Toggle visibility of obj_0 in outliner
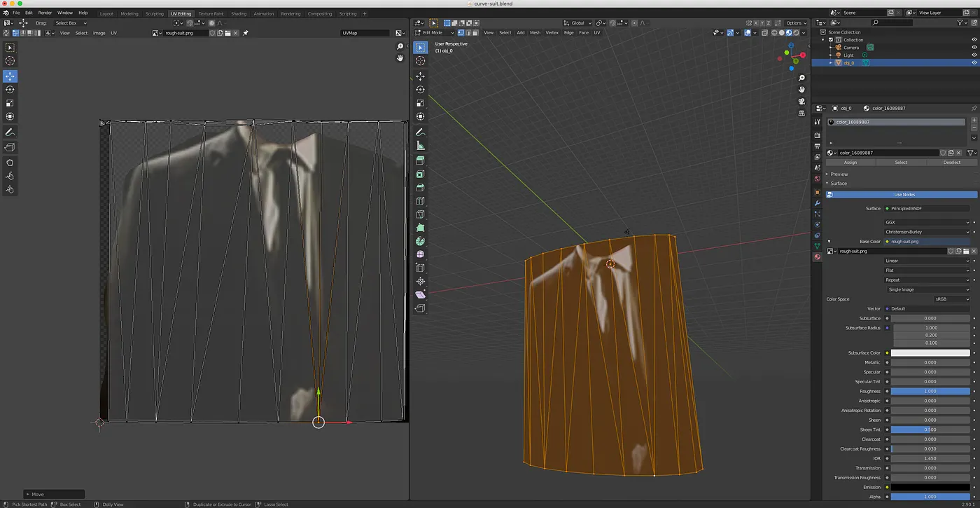The height and width of the screenshot is (508, 980). pyautogui.click(x=974, y=63)
